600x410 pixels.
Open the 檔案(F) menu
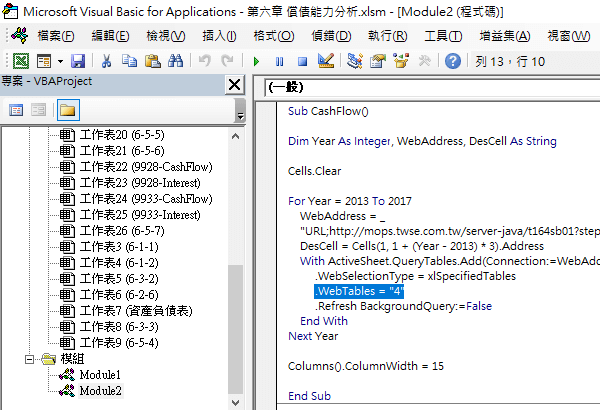click(56, 36)
